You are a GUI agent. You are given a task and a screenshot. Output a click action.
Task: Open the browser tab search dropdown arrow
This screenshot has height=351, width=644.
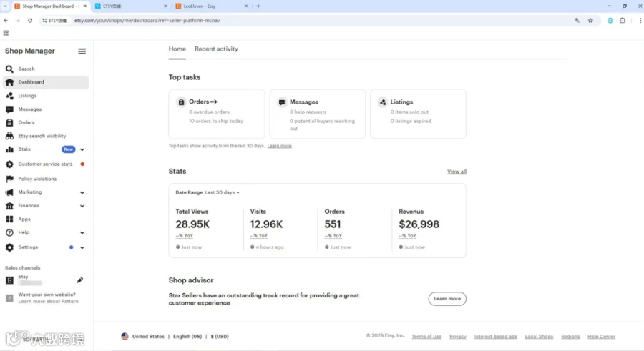(5, 6)
